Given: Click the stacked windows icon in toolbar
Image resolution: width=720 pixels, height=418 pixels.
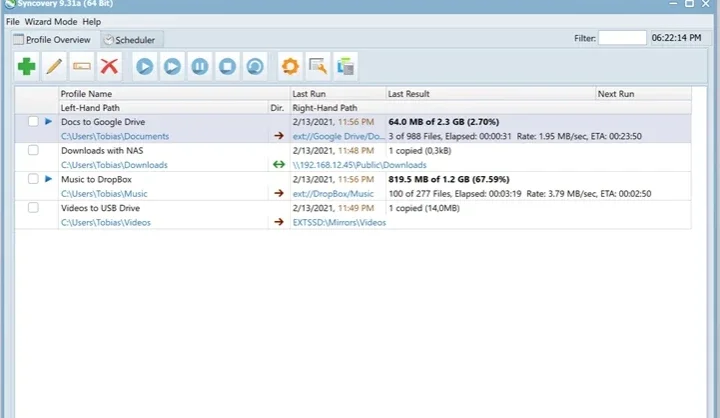Looking at the screenshot, I should point(345,67).
